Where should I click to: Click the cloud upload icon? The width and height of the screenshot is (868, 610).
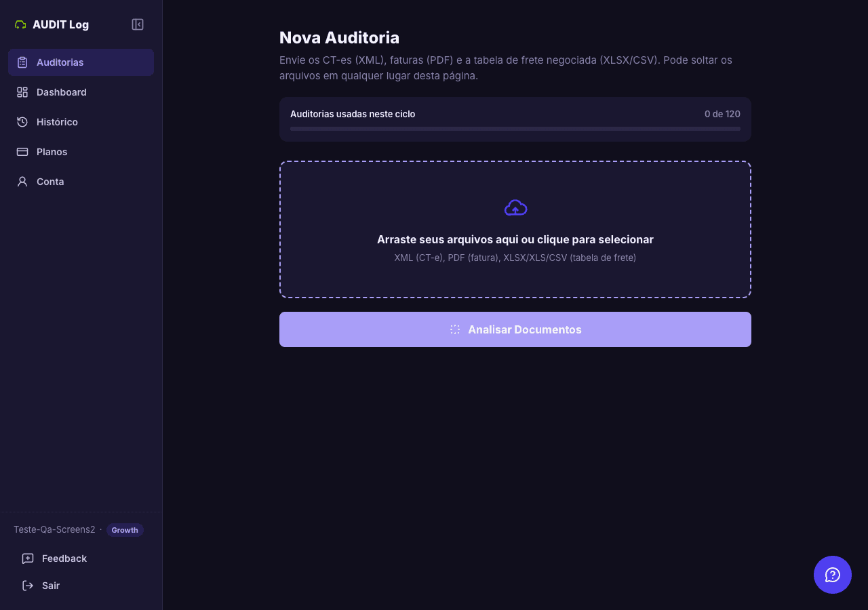click(x=515, y=207)
